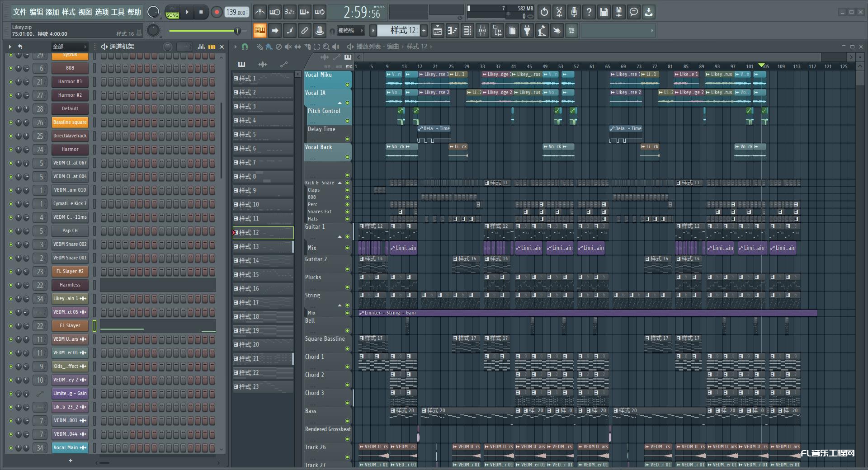Open the 帮助 menu
Image resolution: width=868 pixels, height=470 pixels.
click(134, 12)
